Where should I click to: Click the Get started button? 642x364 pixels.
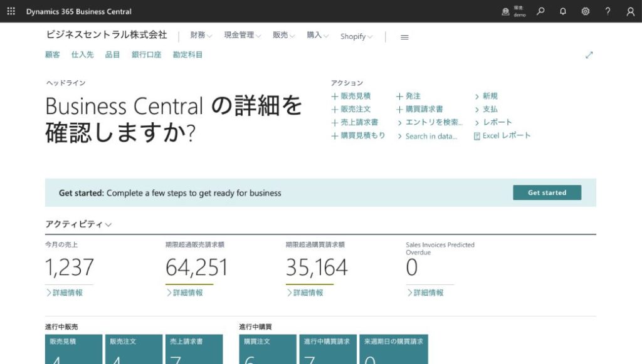tap(547, 193)
